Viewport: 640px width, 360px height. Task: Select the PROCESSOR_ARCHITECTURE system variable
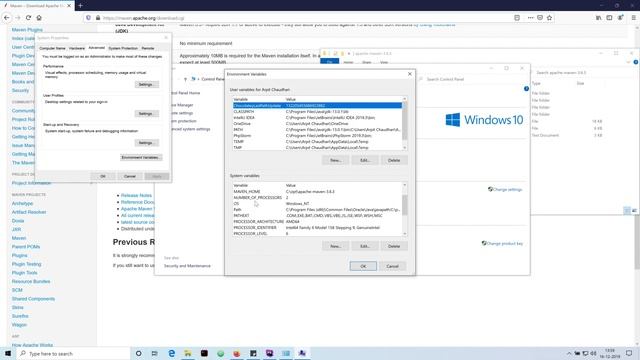[317, 222]
